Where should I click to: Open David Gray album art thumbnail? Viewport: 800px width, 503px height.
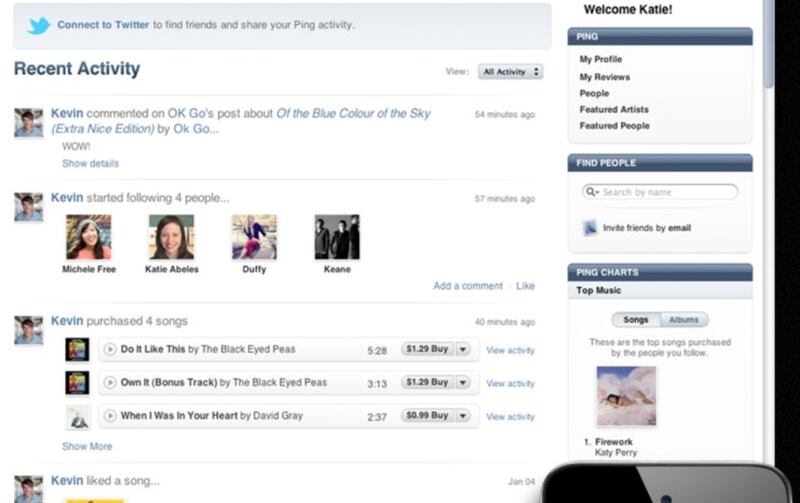click(x=78, y=418)
